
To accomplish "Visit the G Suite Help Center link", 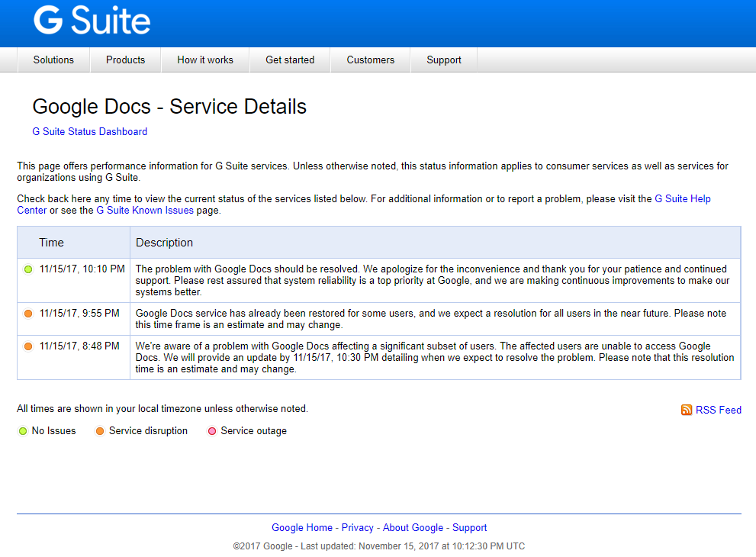I will [682, 198].
